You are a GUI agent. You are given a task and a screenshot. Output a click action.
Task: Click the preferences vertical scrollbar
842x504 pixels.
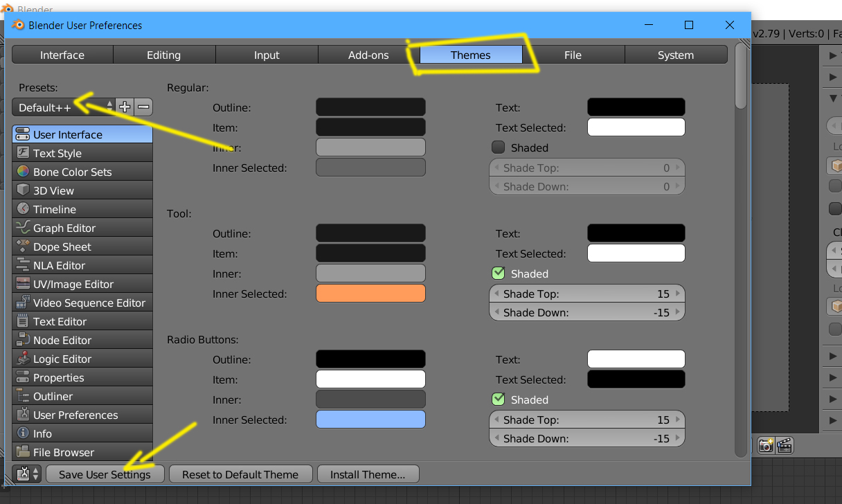click(741, 76)
